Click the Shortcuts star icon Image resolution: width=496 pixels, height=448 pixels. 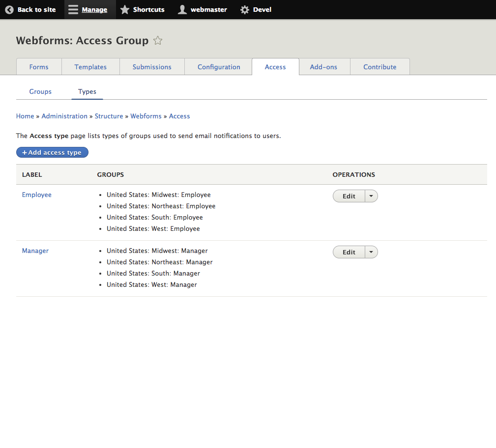click(x=125, y=9)
